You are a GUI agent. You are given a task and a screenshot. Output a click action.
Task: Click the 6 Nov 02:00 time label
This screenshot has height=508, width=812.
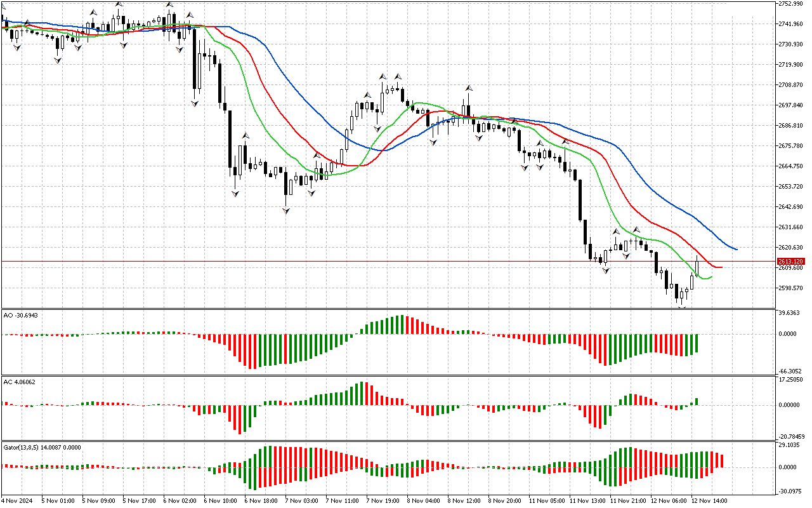(x=180, y=500)
